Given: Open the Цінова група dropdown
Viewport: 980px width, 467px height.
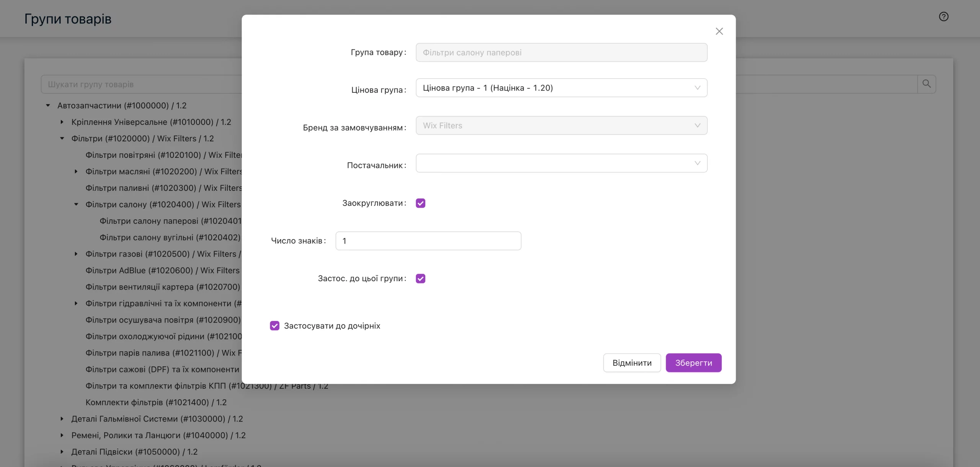Looking at the screenshot, I should pyautogui.click(x=561, y=88).
